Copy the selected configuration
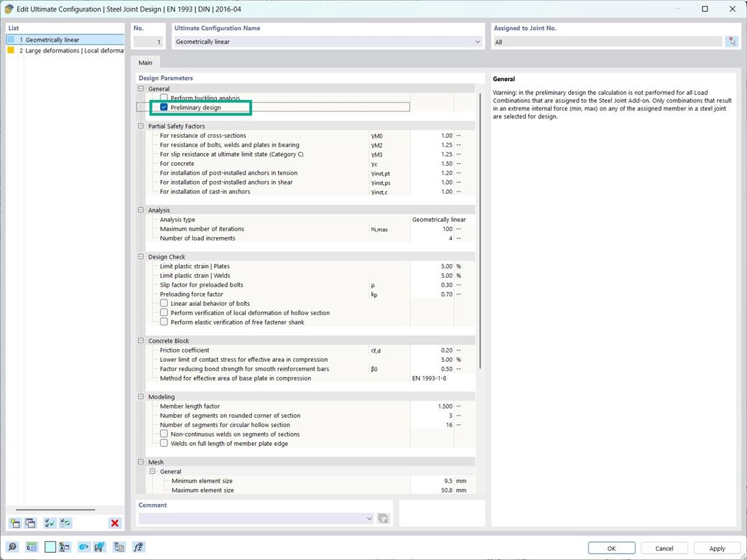 (29, 523)
